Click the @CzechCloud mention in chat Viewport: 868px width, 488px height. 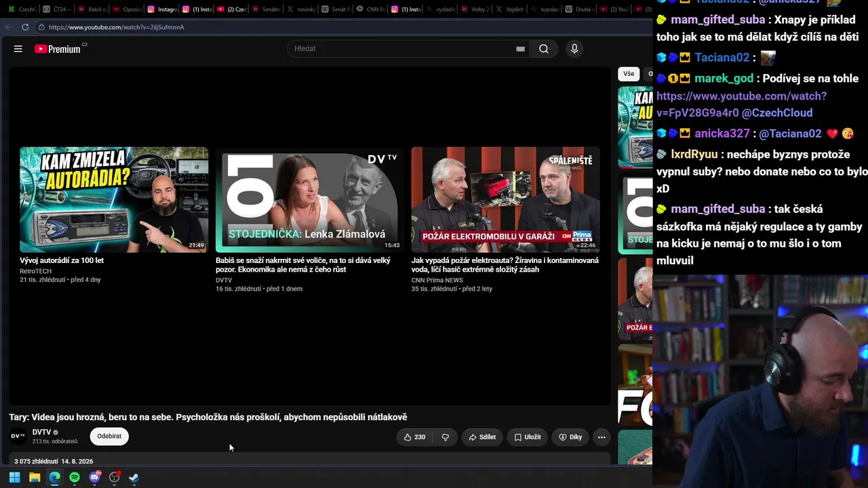(x=777, y=113)
